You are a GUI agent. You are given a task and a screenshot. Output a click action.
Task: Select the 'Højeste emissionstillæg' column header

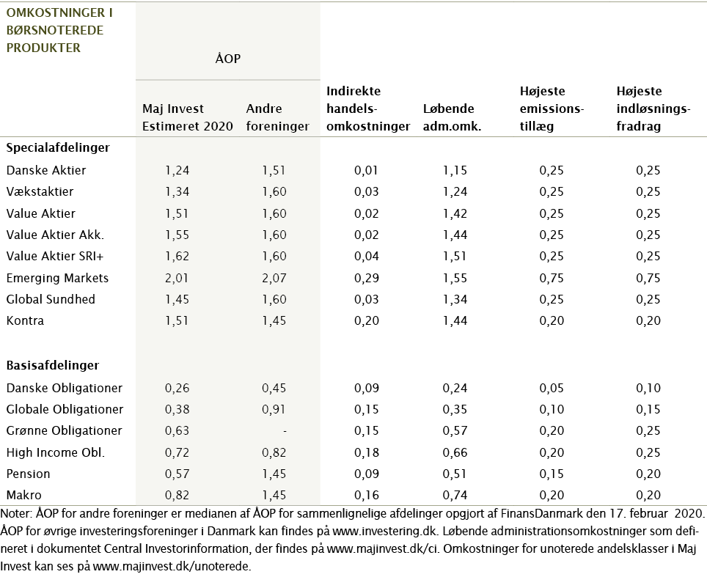(551, 109)
